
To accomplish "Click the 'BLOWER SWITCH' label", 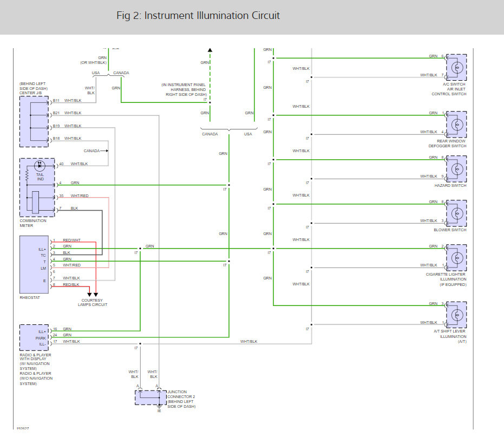I will (x=450, y=230).
